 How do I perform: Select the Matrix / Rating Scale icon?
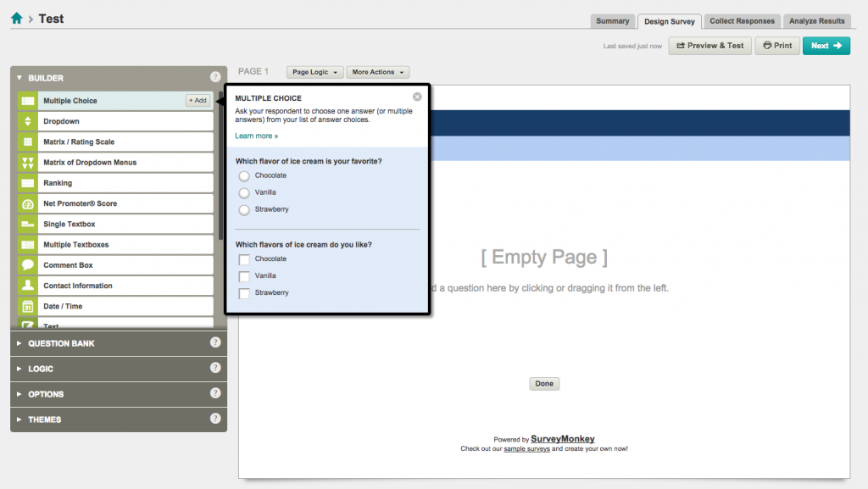[27, 142]
